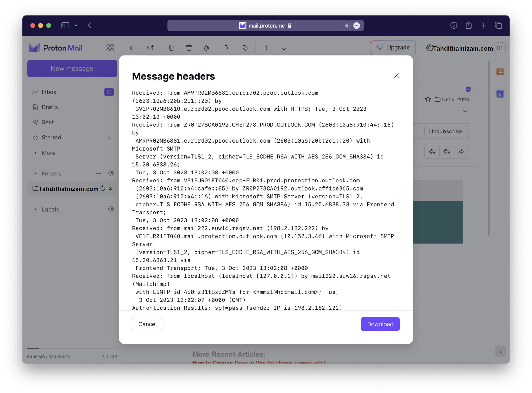532x393 pixels.
Task: Click the mail.proton.me address bar
Action: click(265, 25)
